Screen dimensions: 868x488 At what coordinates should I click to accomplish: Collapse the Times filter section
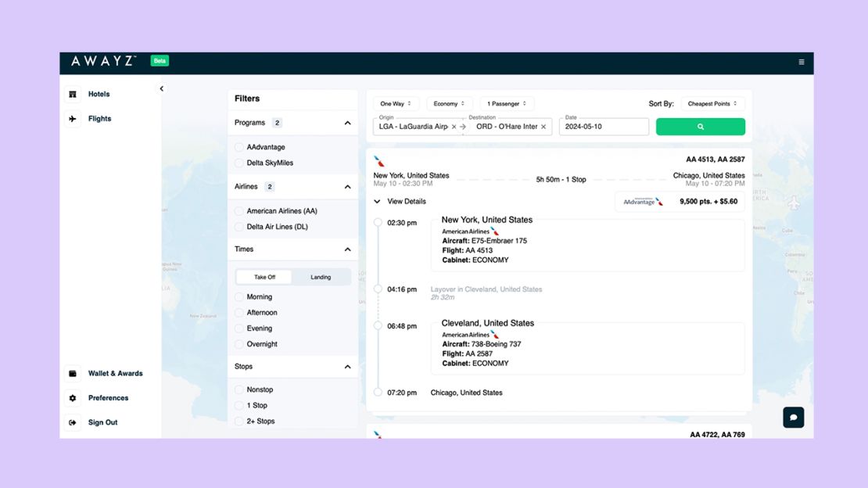point(348,249)
